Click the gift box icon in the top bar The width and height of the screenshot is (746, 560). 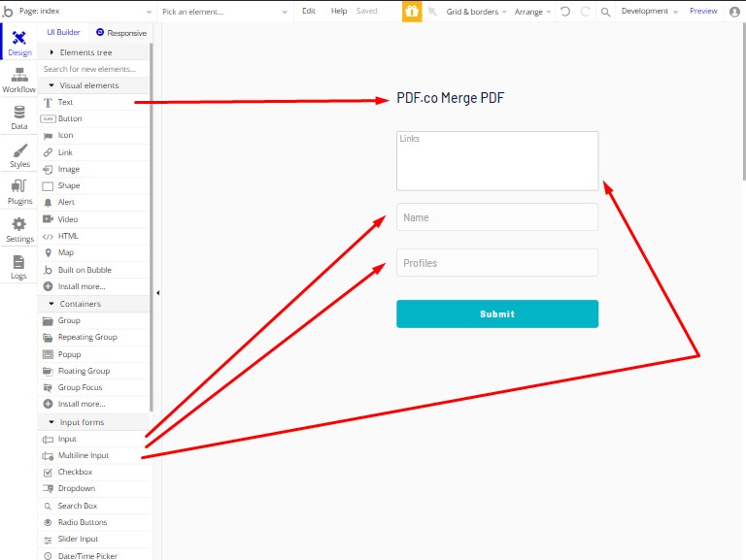(x=412, y=12)
